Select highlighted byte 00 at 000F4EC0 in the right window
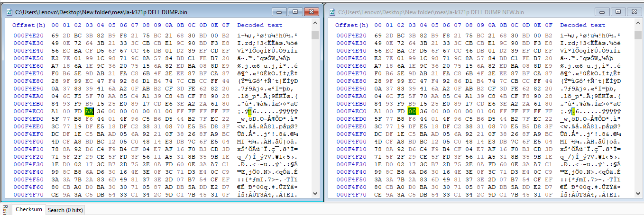Viewport: 644px width, 215px height. tap(412, 111)
